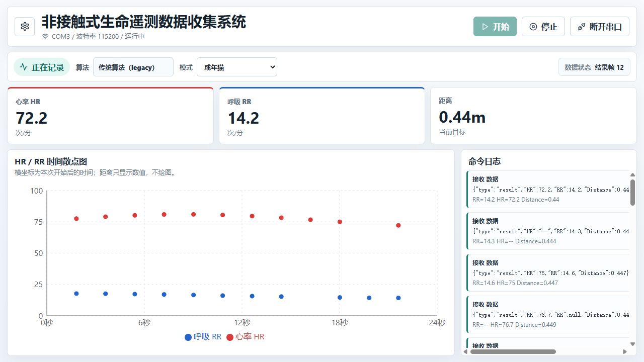Image resolution: width=644 pixels, height=362 pixels.
Task: Click the blue 呼吸 RR legend dot
Action: 188,337
